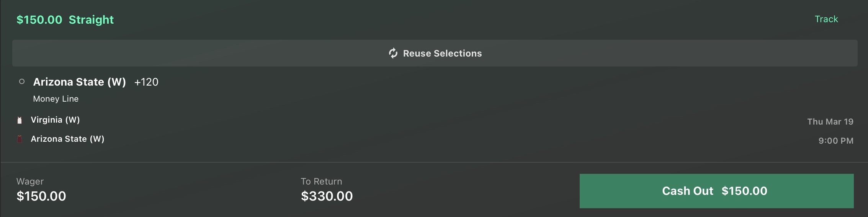Image resolution: width=868 pixels, height=217 pixels.
Task: Open Arizona State (W) in the matchup list
Action: click(x=67, y=139)
